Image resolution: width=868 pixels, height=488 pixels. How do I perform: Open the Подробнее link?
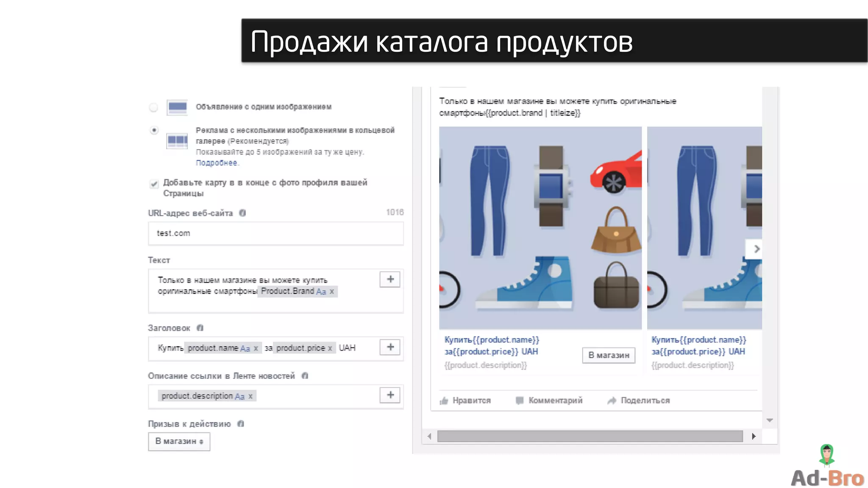(217, 163)
